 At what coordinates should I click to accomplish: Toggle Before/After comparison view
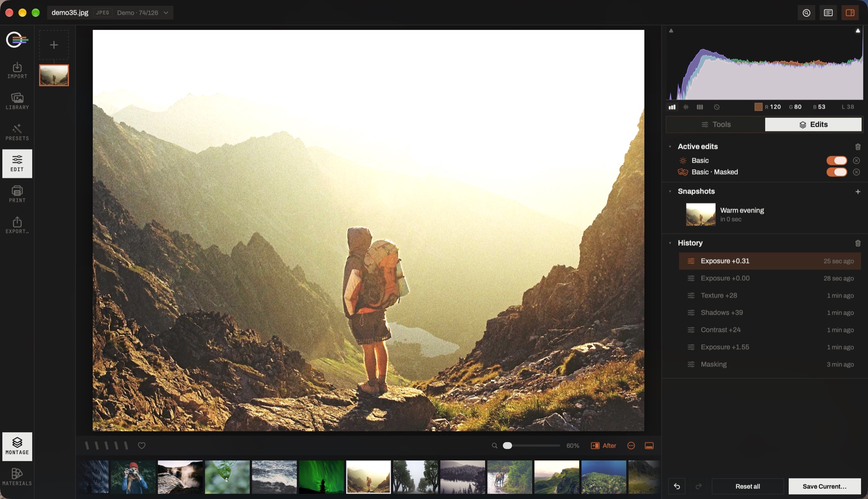point(603,446)
